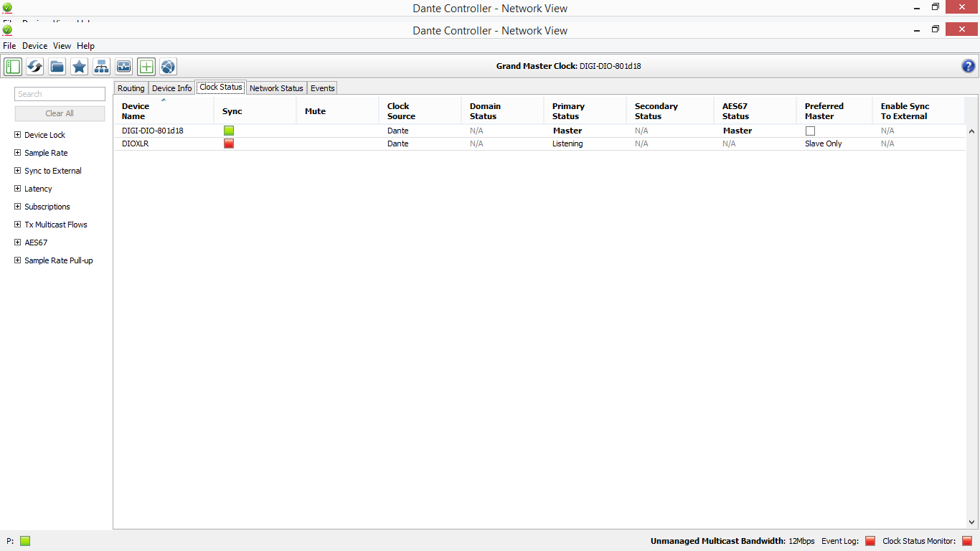Minimize the front Dante Controller window
980x551 pixels.
click(916, 29)
